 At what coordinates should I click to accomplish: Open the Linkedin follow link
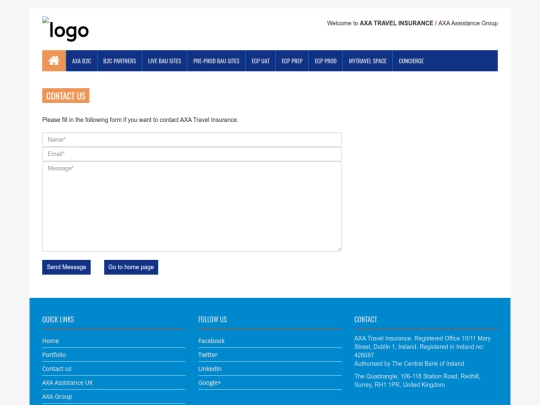coord(210,369)
